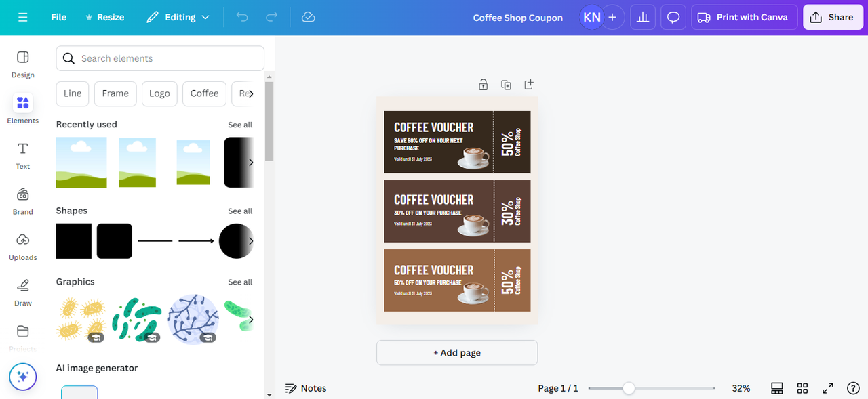The image size is (868, 399).
Task: Click the Share button
Action: [x=833, y=17]
